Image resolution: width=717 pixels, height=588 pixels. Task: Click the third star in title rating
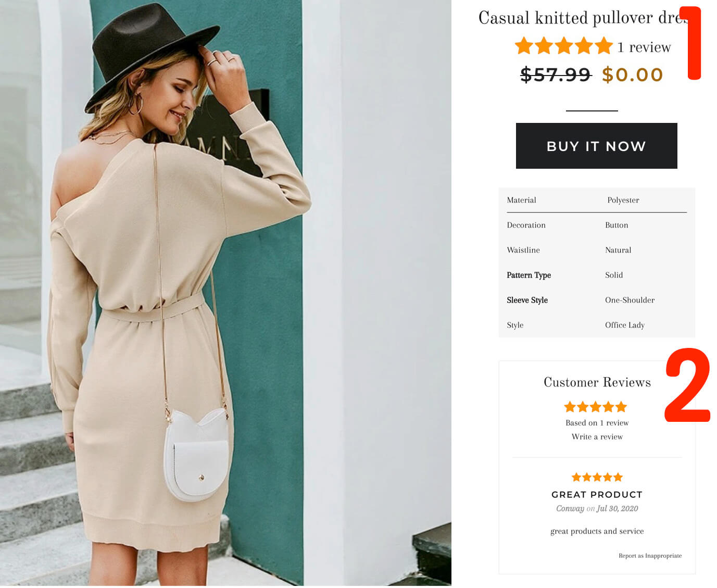[x=564, y=46]
